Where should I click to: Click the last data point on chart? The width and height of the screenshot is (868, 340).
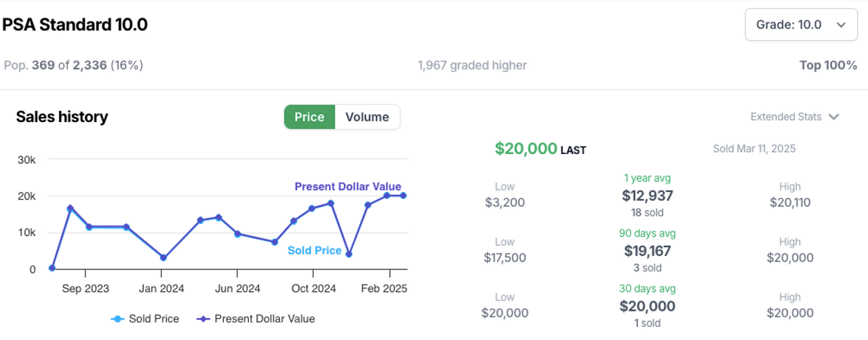point(403,195)
